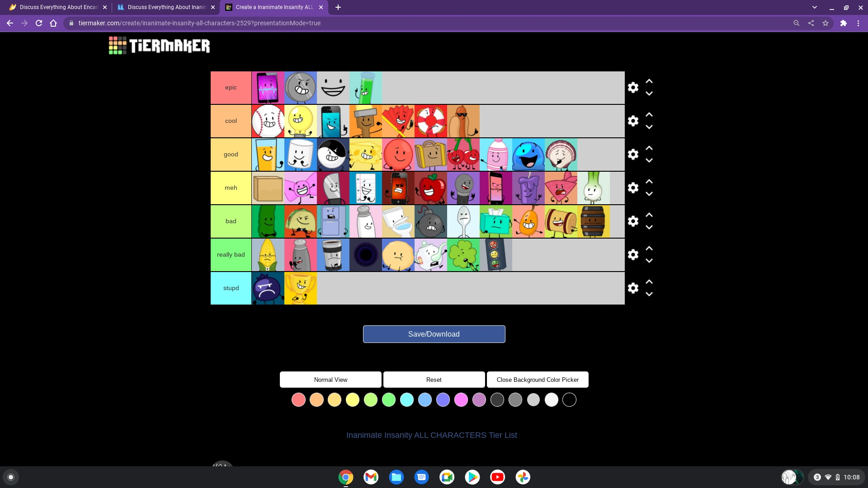Image resolution: width=868 pixels, height=488 pixels.
Task: Open the tab search dropdown arrow
Action: [815, 7]
